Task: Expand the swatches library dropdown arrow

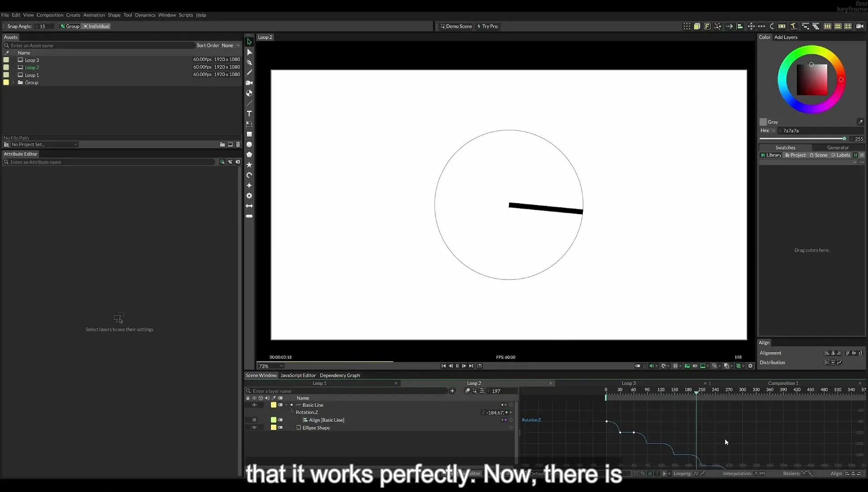Action: [x=854, y=162]
